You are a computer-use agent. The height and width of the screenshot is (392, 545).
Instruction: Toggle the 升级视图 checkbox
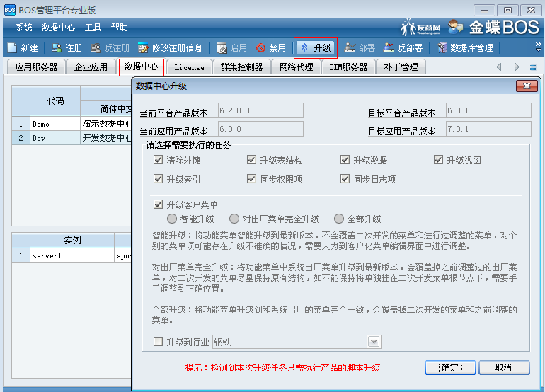point(439,160)
